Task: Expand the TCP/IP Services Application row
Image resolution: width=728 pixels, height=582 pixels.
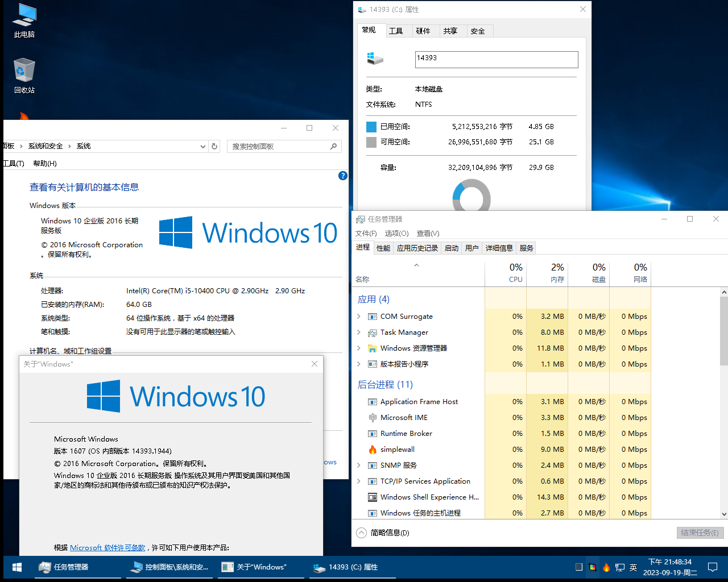Action: [359, 481]
